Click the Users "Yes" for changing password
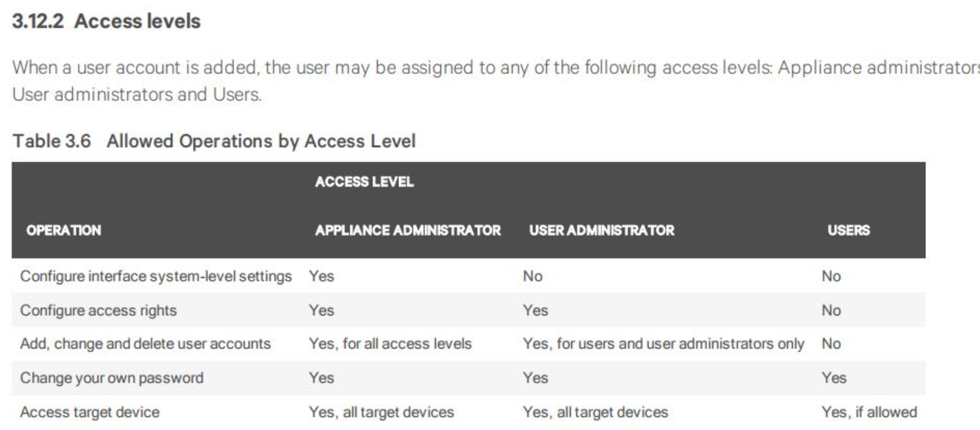 tap(833, 377)
